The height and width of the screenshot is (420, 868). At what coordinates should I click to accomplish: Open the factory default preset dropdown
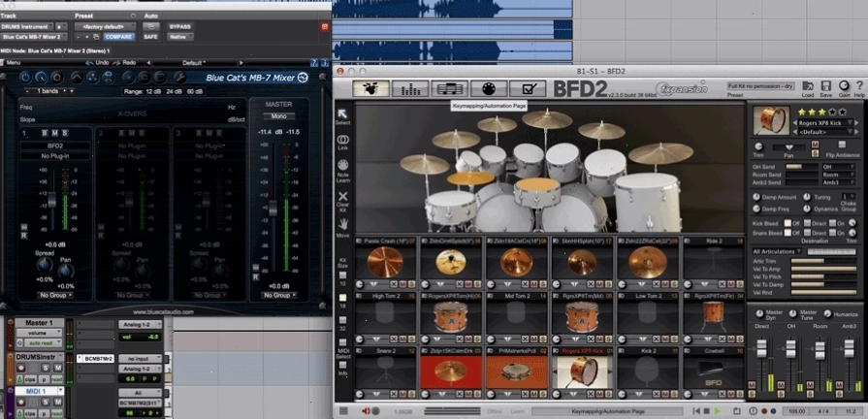tap(105, 26)
